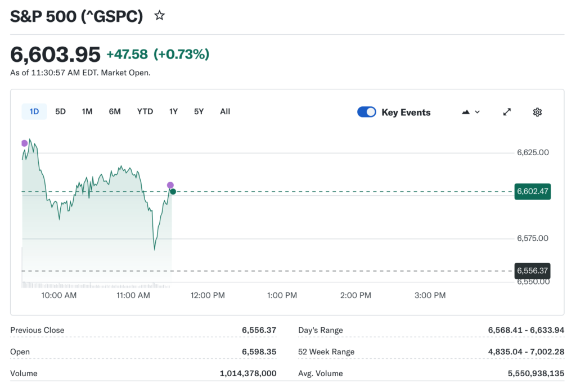
Task: Click the Previous Close label
Action: click(37, 330)
